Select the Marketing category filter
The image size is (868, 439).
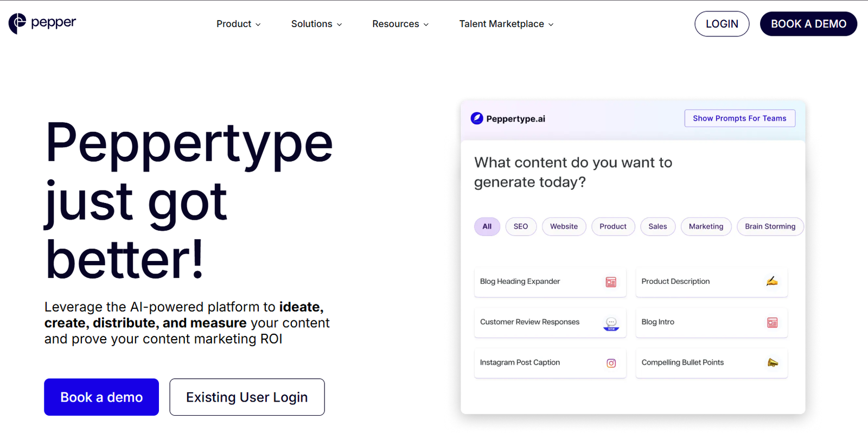[705, 226]
